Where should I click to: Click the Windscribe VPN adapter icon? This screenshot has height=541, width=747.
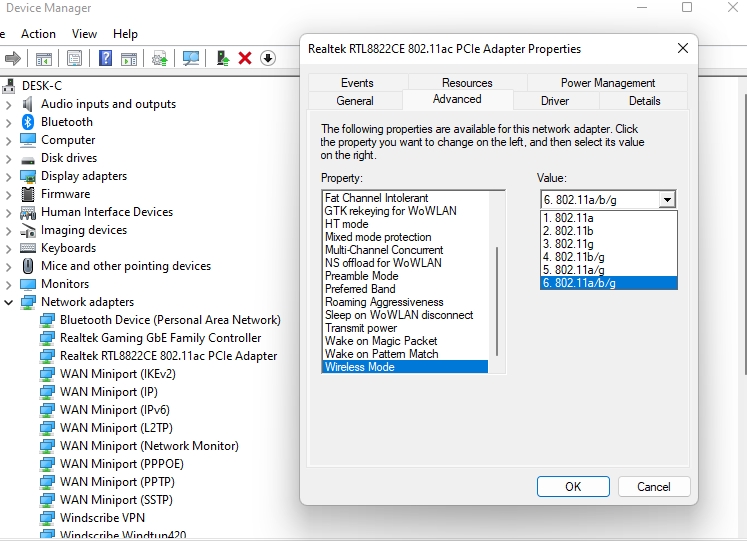coord(47,518)
